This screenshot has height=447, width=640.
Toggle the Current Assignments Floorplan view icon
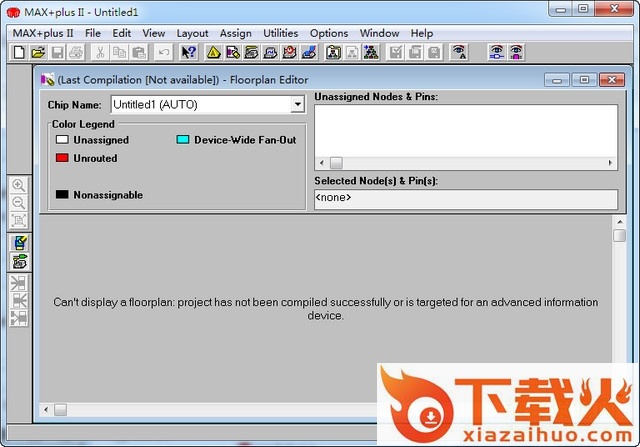(x=19, y=243)
